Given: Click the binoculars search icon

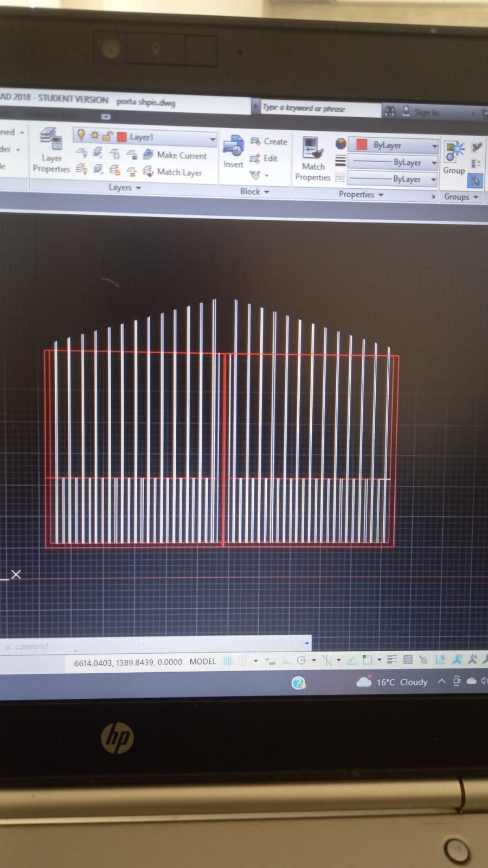Looking at the screenshot, I should (390, 111).
